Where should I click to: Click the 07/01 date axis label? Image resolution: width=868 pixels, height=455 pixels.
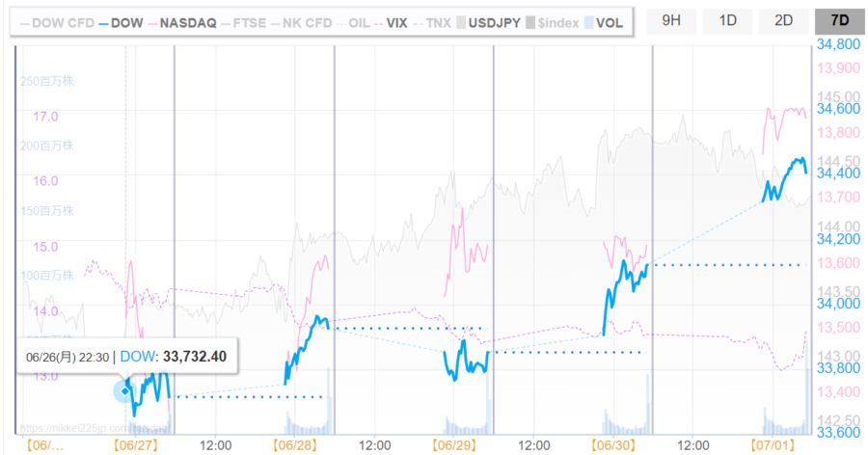774,445
